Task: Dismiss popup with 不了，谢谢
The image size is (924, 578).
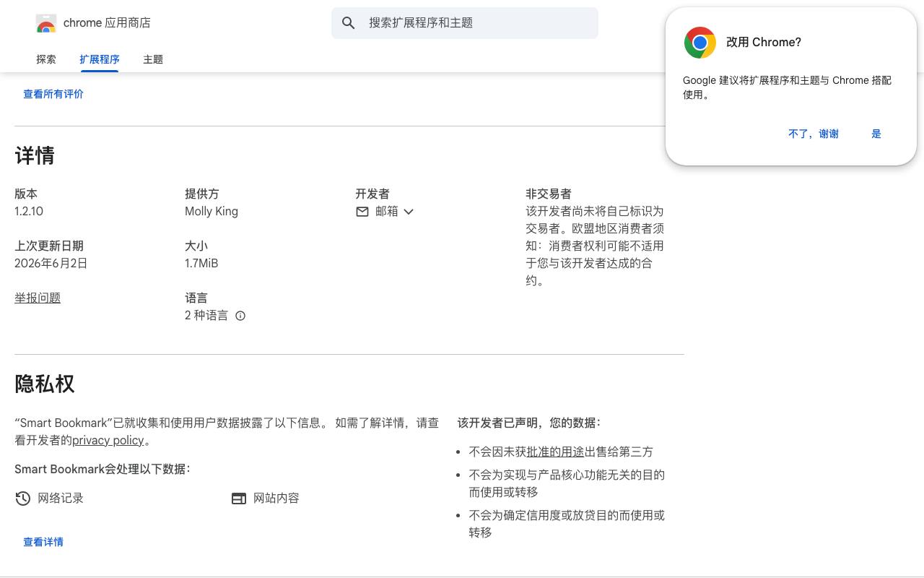Action: (814, 134)
